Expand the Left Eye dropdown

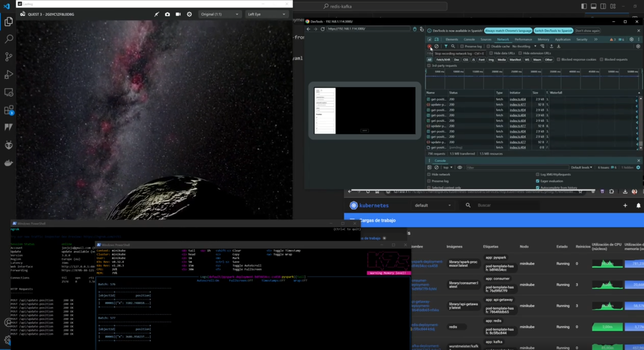(x=266, y=14)
